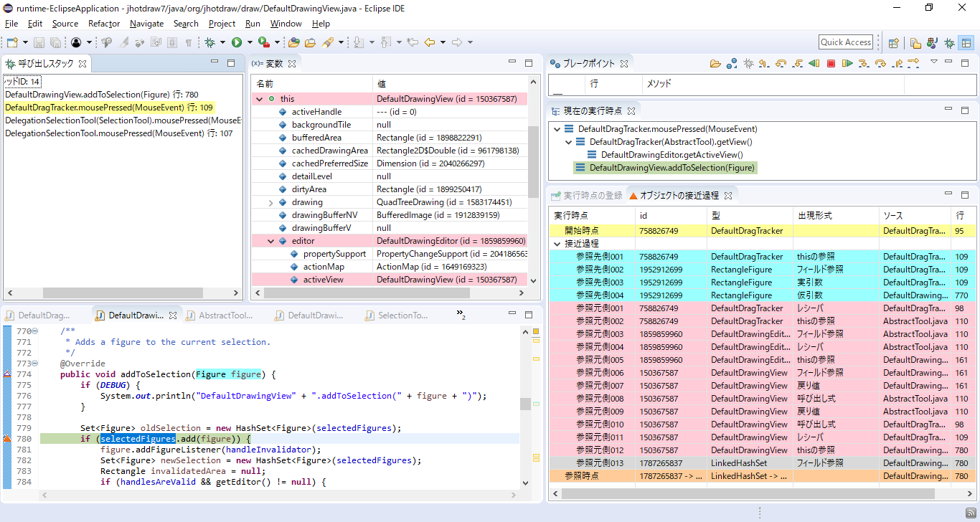
Task: Click the breakpoint dots icon beside the folder
Action: [732, 64]
